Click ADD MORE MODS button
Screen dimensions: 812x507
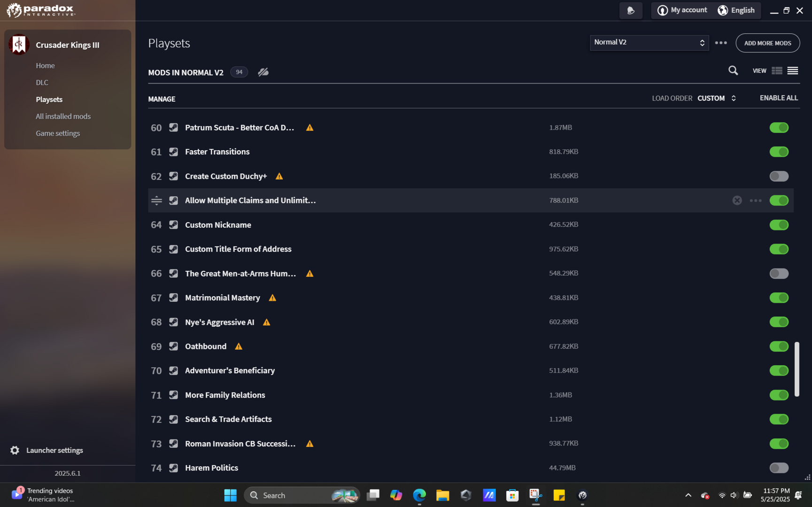pyautogui.click(x=767, y=43)
